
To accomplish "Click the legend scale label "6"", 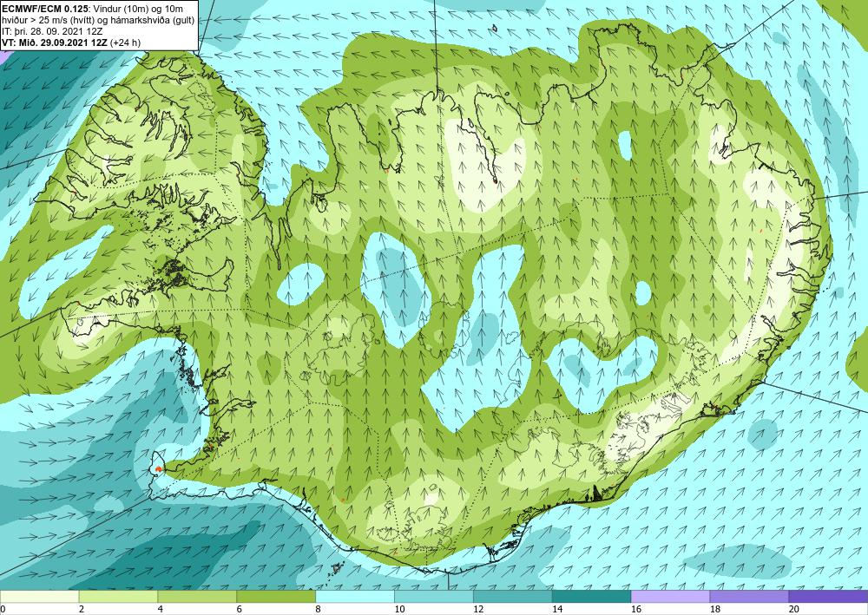I will point(240,609).
